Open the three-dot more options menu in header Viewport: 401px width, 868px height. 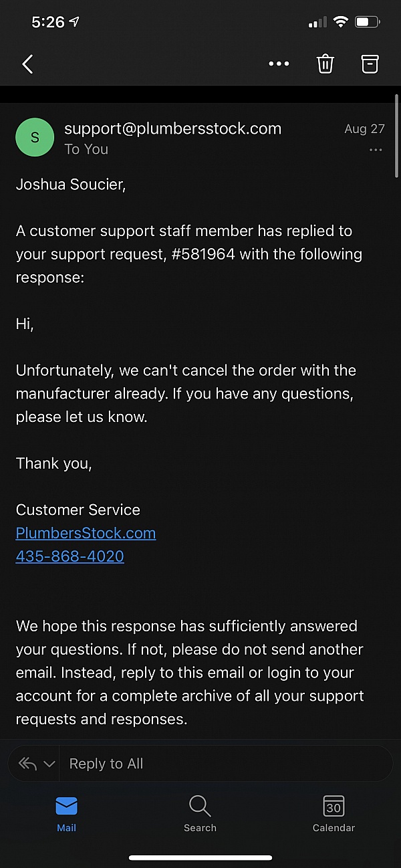[279, 64]
